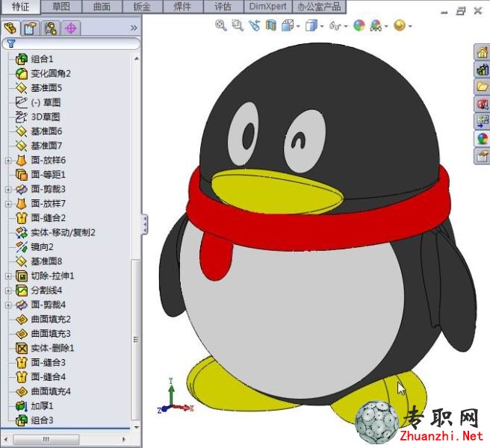Click the View Settings yellow sphere icon

click(400, 25)
